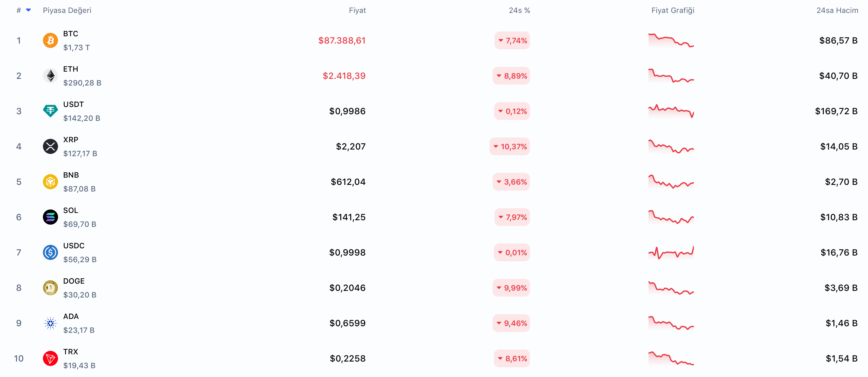Click the Cardano ADA icon
868x377 pixels.
pos(50,323)
